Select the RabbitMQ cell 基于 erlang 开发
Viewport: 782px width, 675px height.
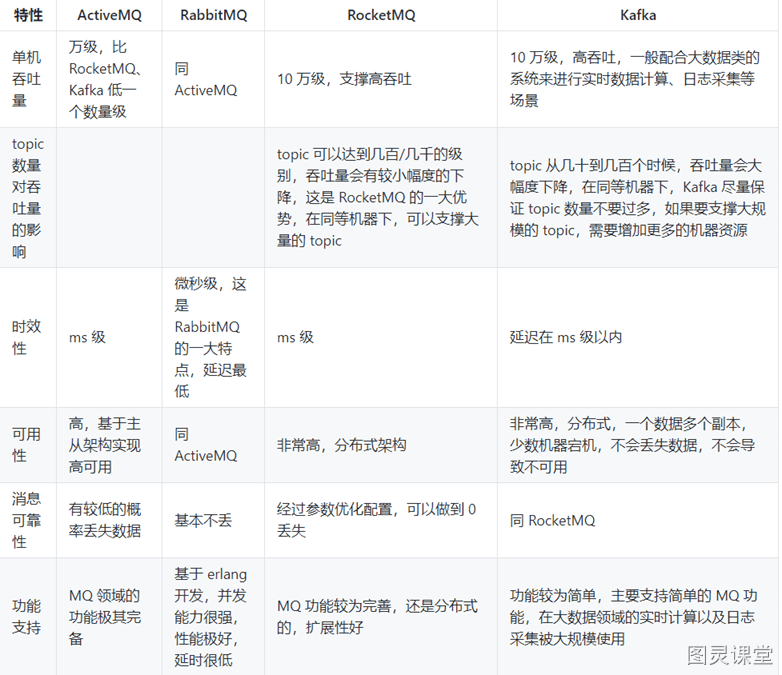click(x=213, y=617)
